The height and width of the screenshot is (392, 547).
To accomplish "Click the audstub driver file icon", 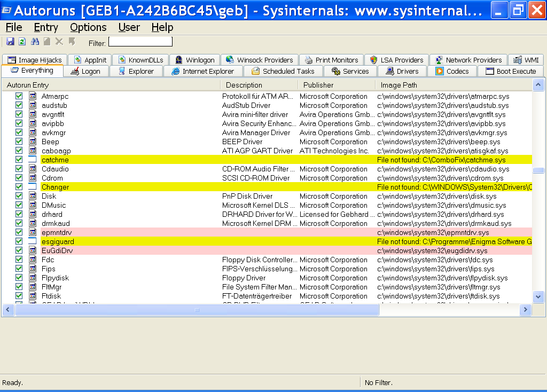I will point(33,105).
